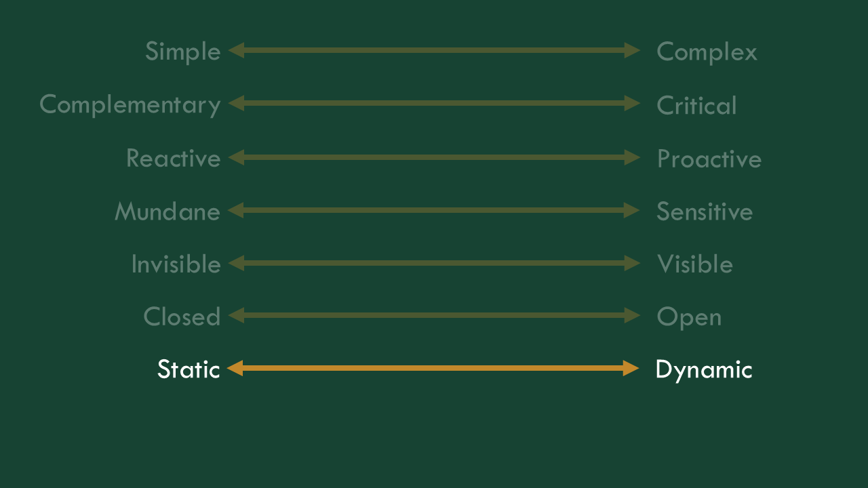Click the word Invisible
The height and width of the screenshot is (488, 868).
[176, 264]
